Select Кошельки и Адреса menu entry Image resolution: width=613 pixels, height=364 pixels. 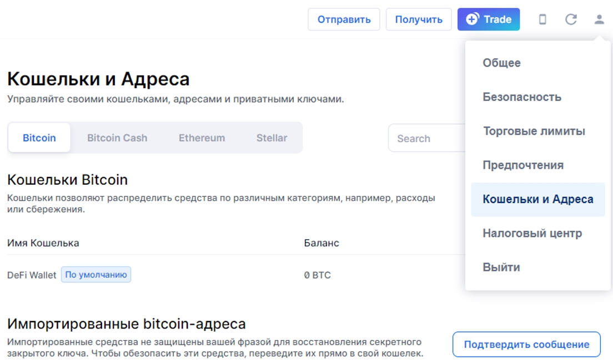[x=538, y=199]
